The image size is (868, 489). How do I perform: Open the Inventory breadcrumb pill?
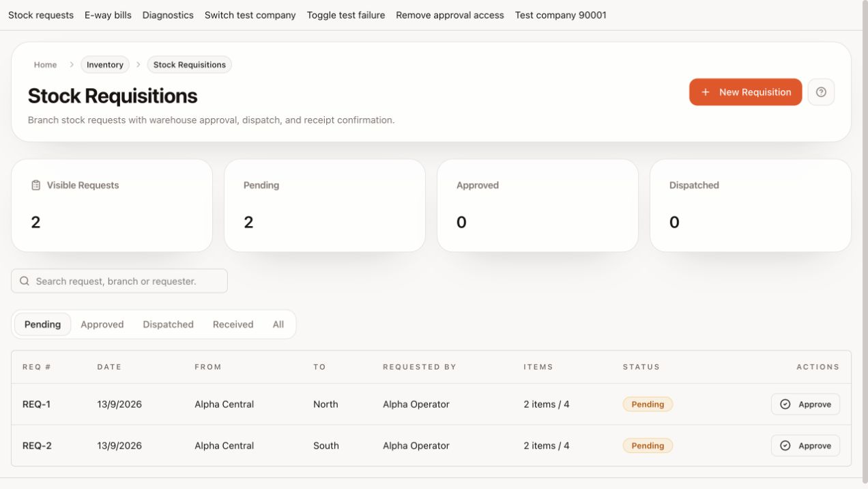pos(105,65)
